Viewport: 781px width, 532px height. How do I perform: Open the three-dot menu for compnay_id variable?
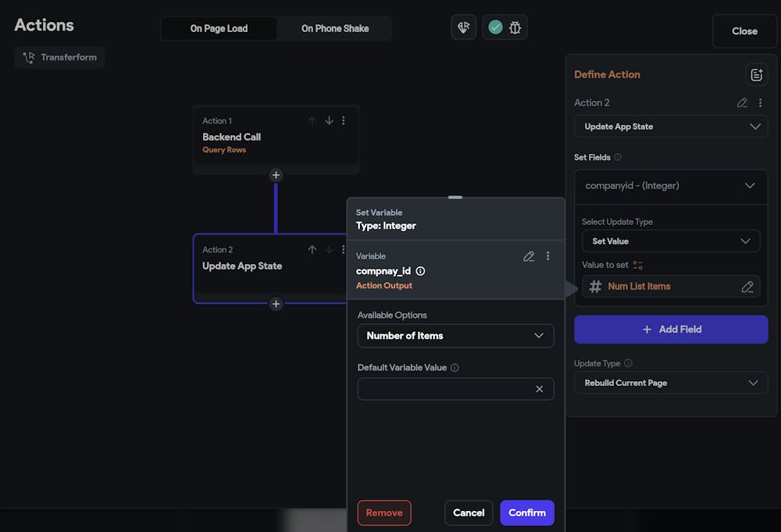coord(548,256)
